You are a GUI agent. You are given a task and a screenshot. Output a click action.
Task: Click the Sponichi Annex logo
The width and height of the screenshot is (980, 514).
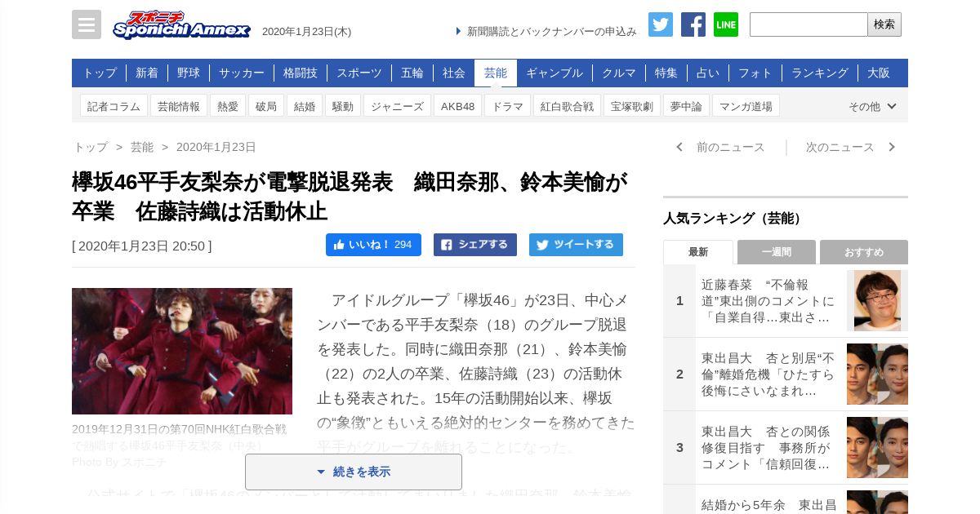[182, 25]
